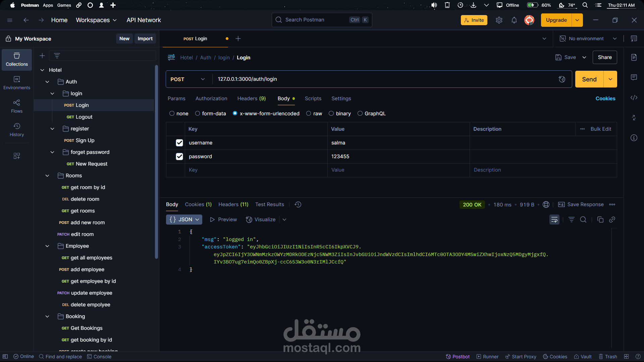Click the Share button
The width and height of the screenshot is (644, 362).
click(x=605, y=57)
